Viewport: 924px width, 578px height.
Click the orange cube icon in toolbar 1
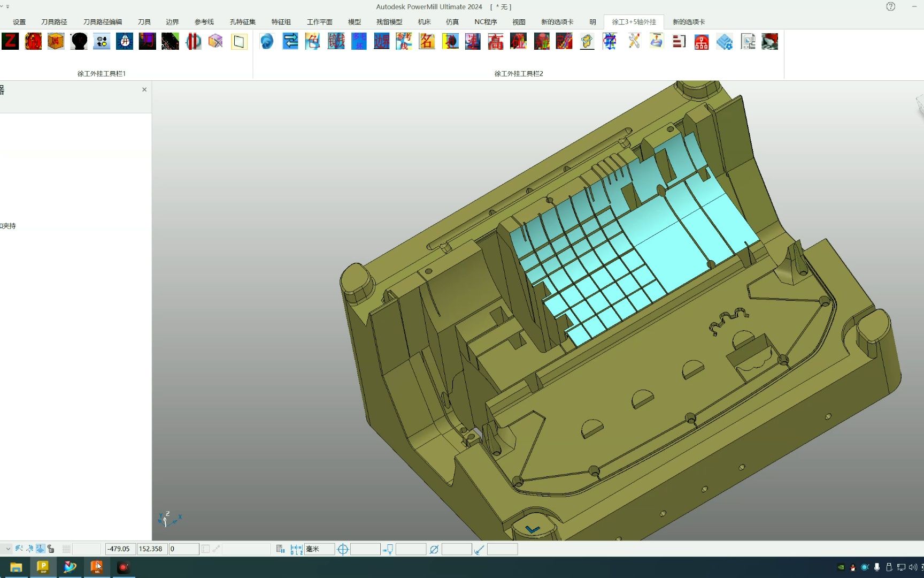tap(56, 41)
